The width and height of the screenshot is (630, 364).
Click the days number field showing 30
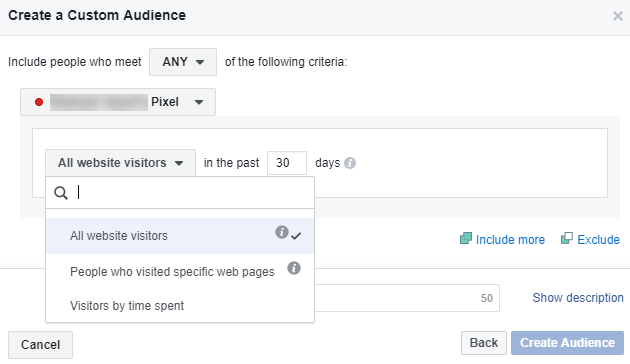click(x=287, y=163)
